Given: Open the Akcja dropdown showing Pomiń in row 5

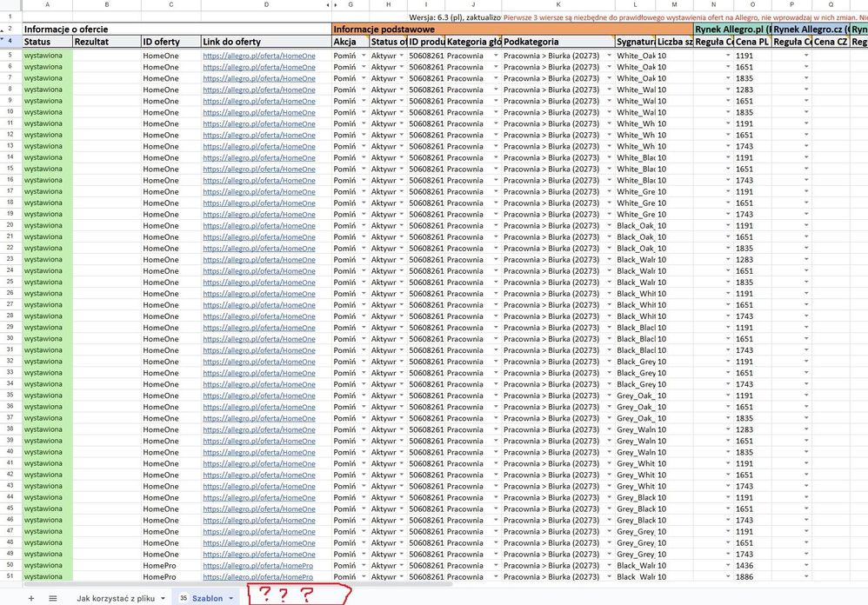Looking at the screenshot, I should 364,56.
